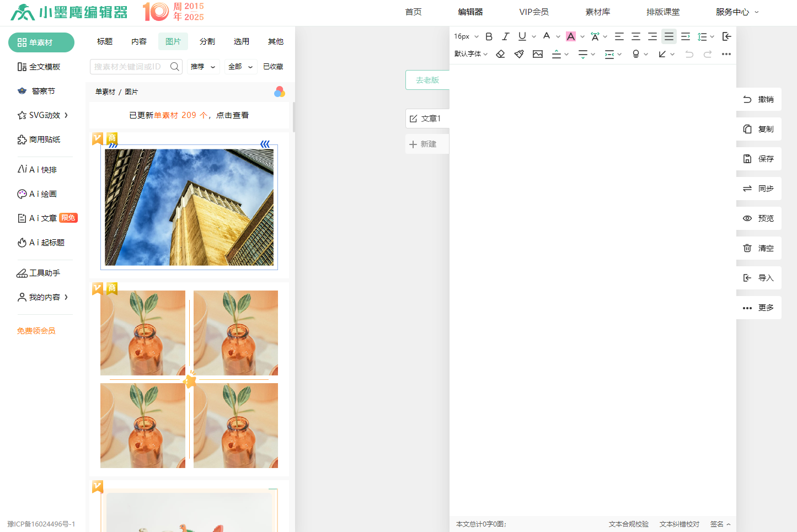
Task: Apply italic formatting
Action: [505, 36]
